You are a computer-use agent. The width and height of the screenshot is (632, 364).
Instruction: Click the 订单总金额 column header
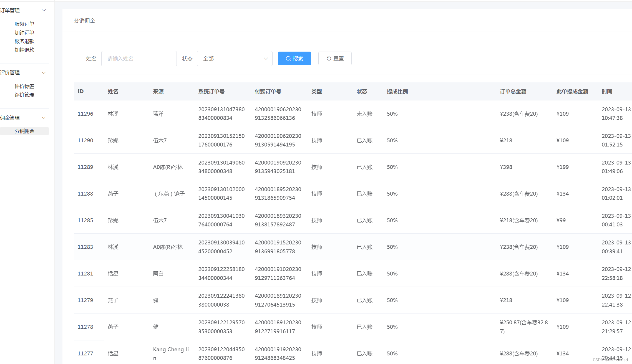click(513, 91)
